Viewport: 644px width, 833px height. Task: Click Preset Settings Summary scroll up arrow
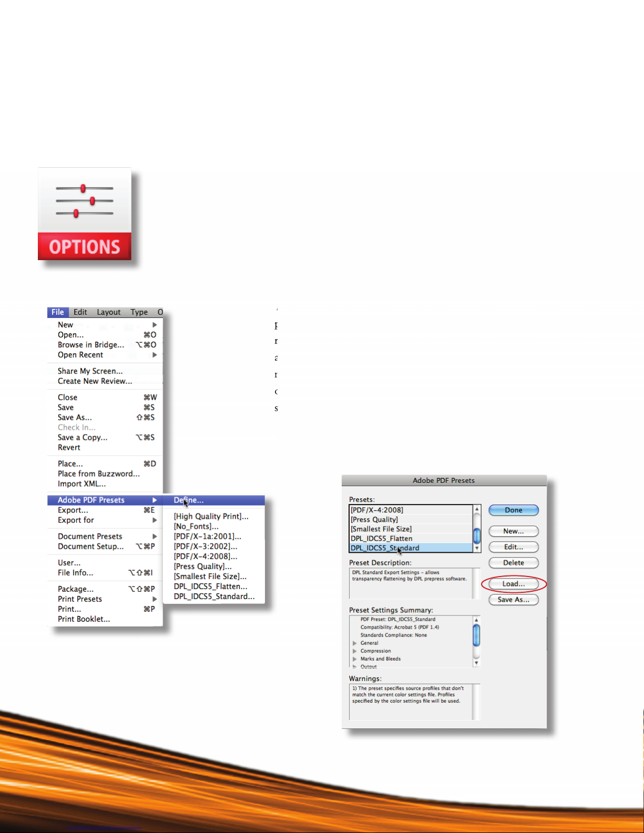[x=477, y=620]
